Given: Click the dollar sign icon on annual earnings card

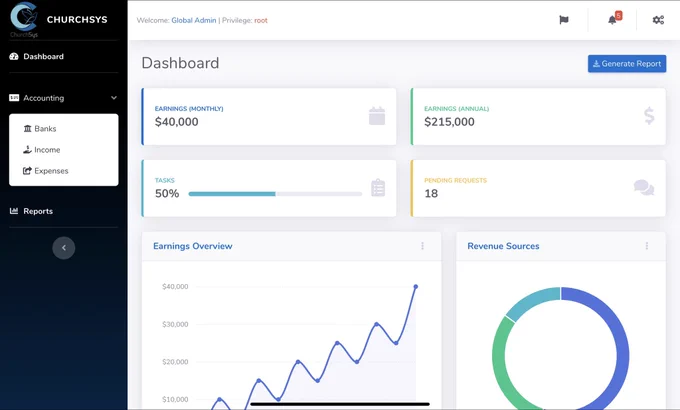Looking at the screenshot, I should point(649,116).
